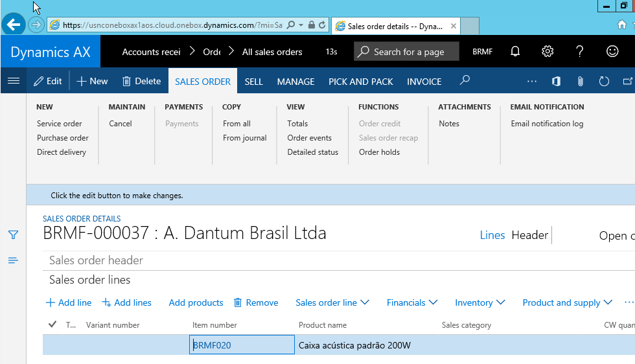Expand the Sales order header section

(96, 260)
